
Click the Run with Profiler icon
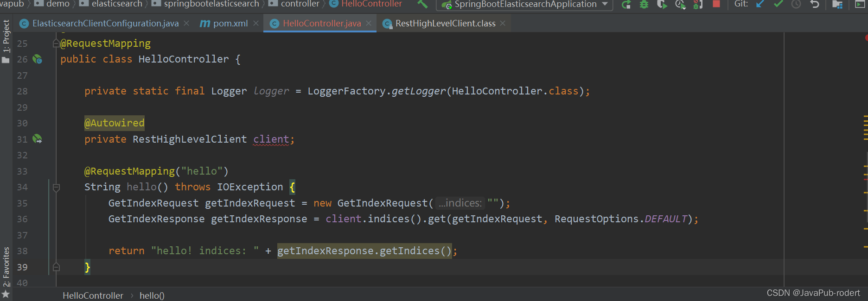click(x=680, y=5)
